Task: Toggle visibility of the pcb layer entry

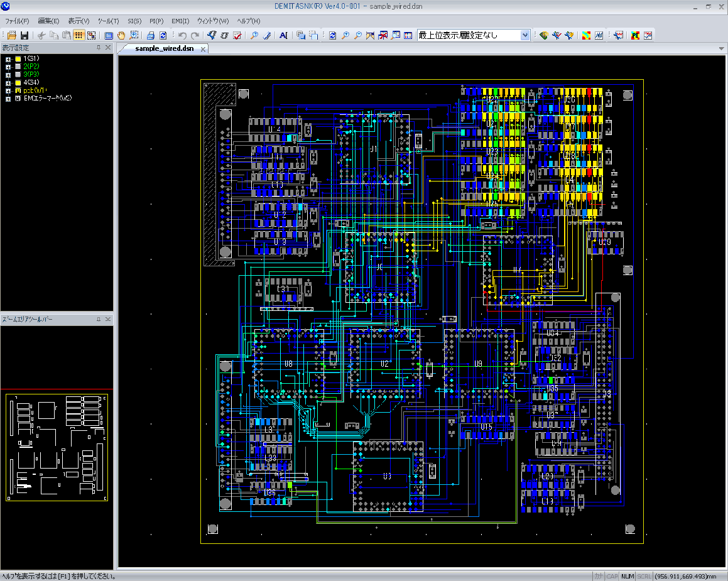Action: [x=18, y=90]
